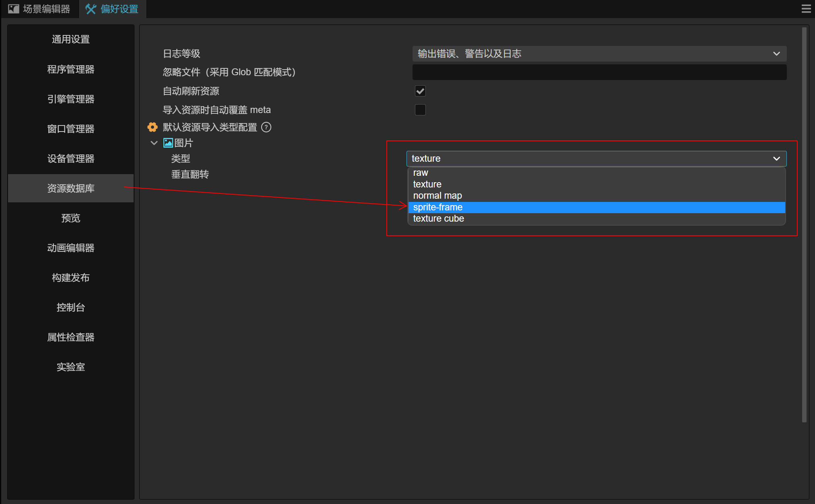Collapse the 图片 section chevron
Viewport: 815px width, 504px height.
point(154,143)
